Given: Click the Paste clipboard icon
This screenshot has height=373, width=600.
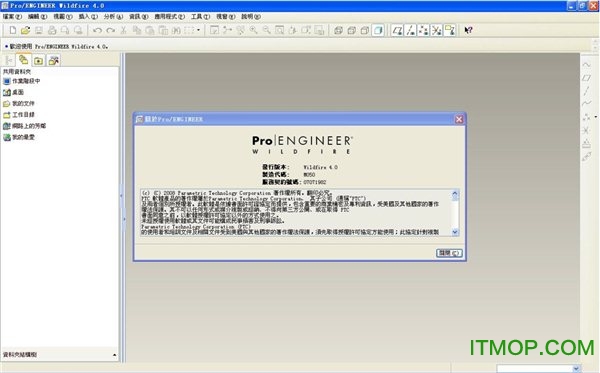Looking at the screenshot, I should point(150,30).
